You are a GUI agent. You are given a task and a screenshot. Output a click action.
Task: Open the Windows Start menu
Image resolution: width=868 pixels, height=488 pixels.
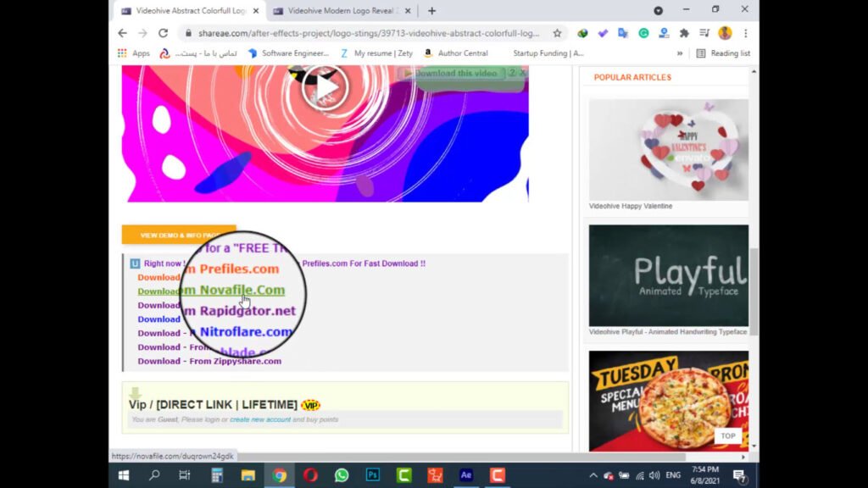click(124, 475)
